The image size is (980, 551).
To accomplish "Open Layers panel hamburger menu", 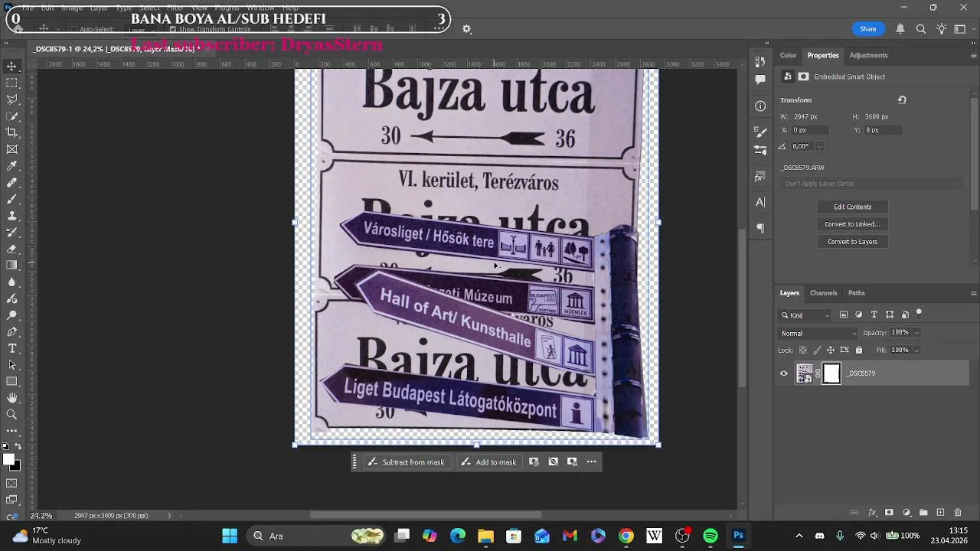I will coord(974,293).
